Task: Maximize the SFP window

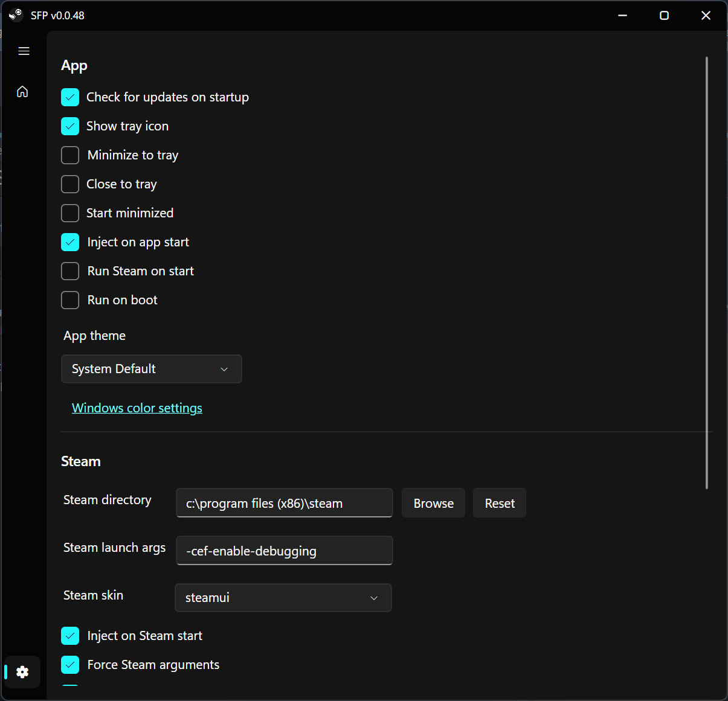Action: (x=664, y=16)
